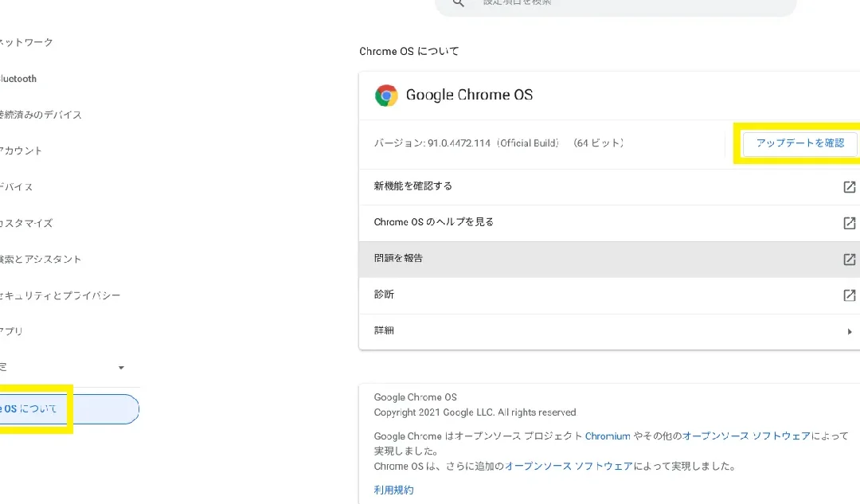The height and width of the screenshot is (504, 860).
Task: Open 利用規約 link
Action: (393, 490)
